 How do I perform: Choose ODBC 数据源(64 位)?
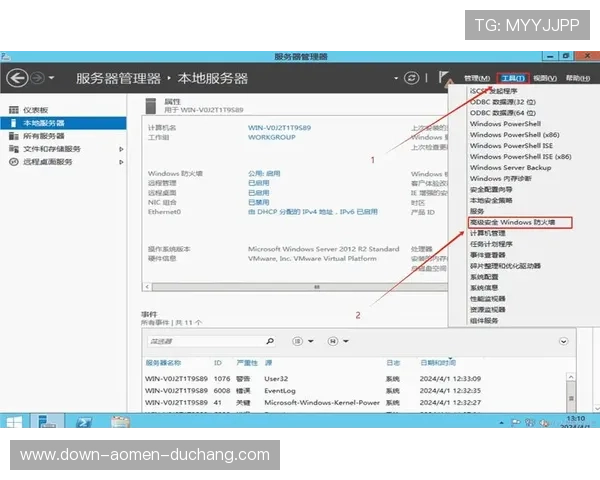point(503,113)
